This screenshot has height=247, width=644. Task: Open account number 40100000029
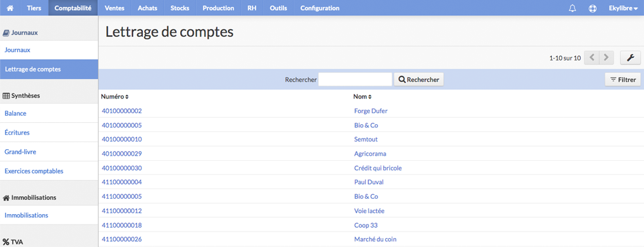point(122,154)
